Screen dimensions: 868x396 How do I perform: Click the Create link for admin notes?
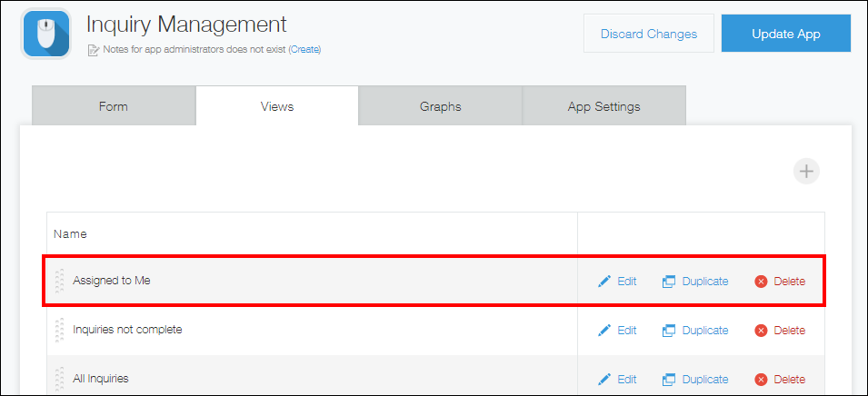(x=304, y=50)
